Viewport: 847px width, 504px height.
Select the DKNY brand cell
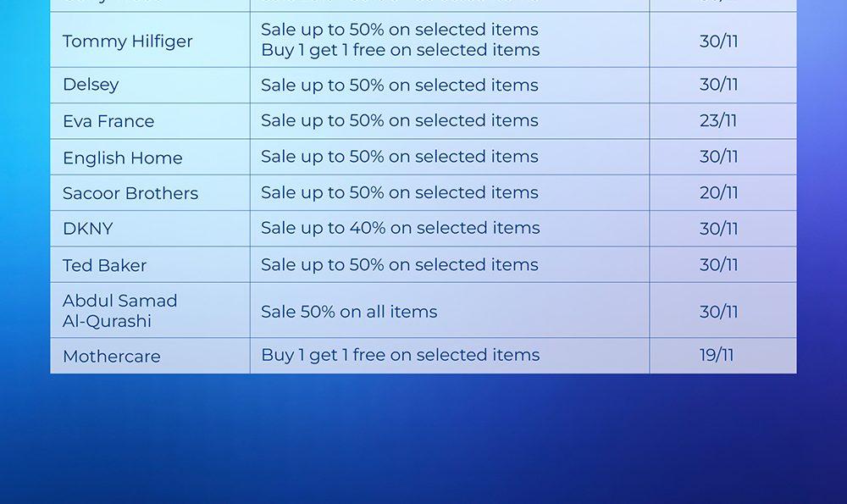[x=87, y=229]
